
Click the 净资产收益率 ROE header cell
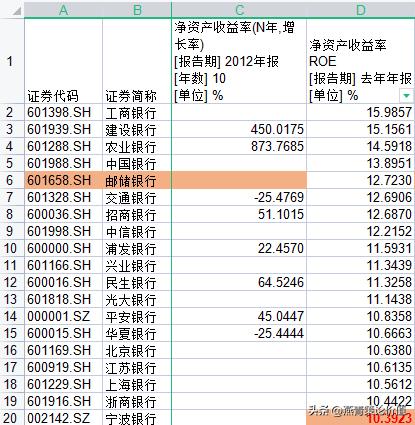coord(361,61)
